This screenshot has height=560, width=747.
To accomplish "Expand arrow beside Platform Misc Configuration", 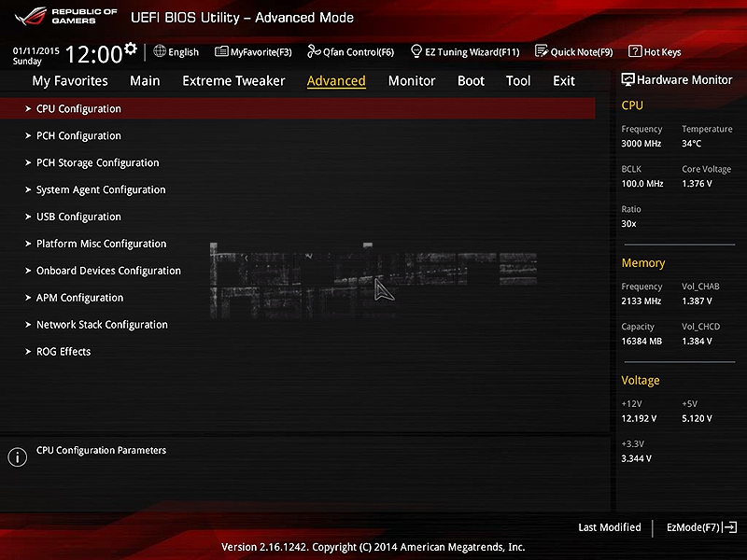I will click(28, 244).
